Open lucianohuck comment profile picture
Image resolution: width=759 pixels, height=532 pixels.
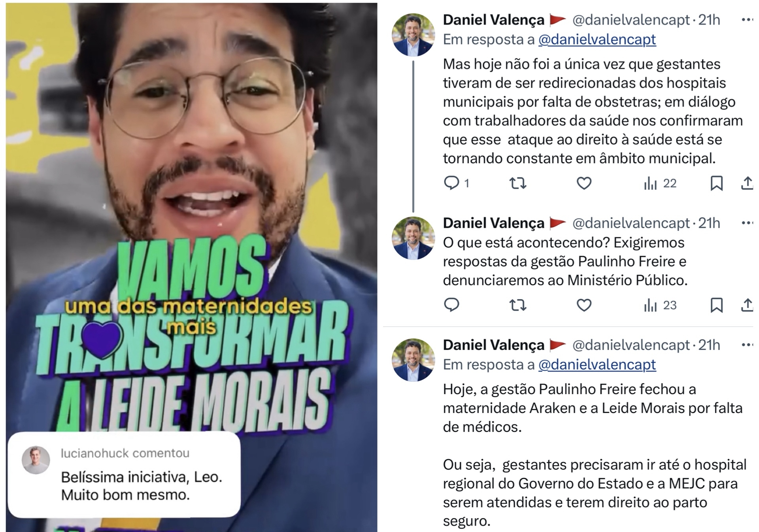pyautogui.click(x=36, y=460)
